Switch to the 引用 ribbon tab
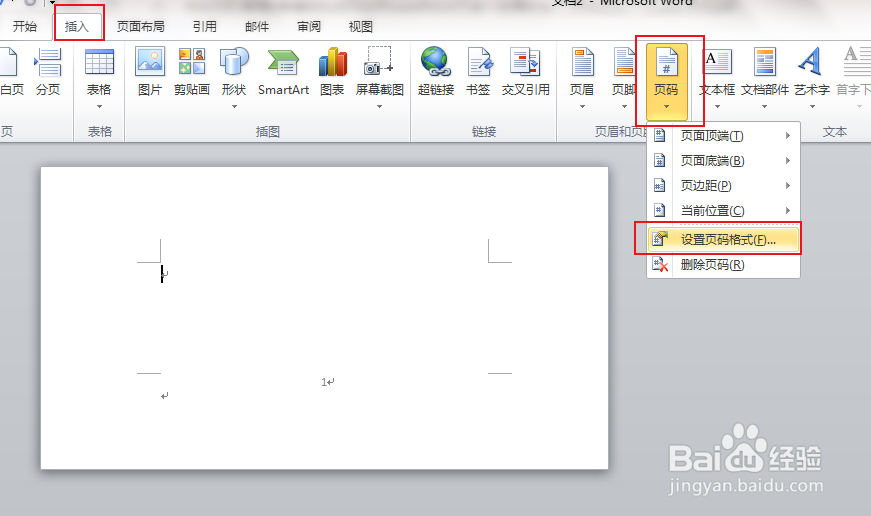The width and height of the screenshot is (871, 516). pos(204,26)
